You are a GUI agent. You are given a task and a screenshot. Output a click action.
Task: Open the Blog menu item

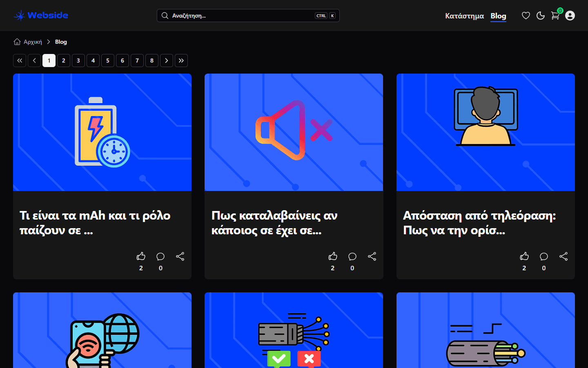tap(498, 16)
